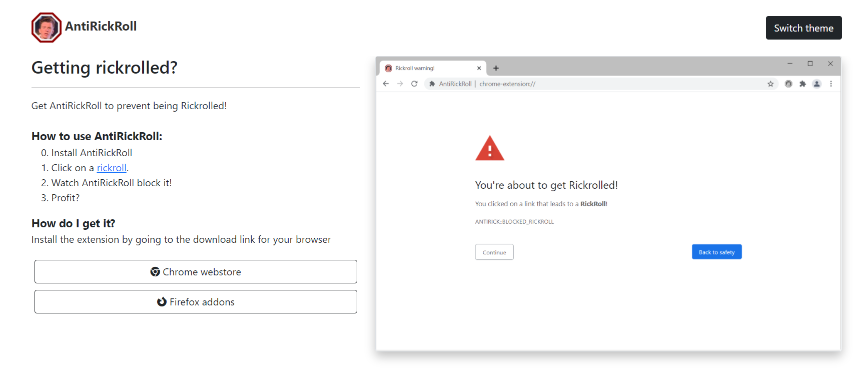Viewport: 868px width, 373px height.
Task: Toggle theme with Switch theme button
Action: 803,28
